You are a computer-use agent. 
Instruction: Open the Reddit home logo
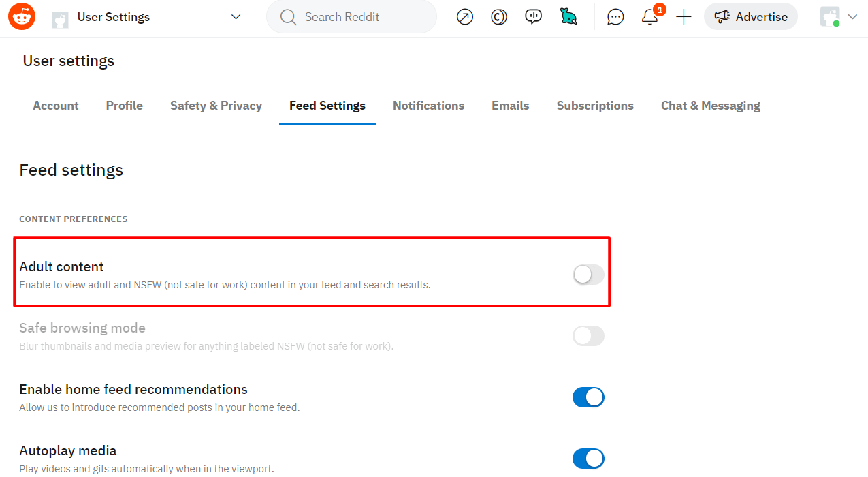tap(22, 16)
